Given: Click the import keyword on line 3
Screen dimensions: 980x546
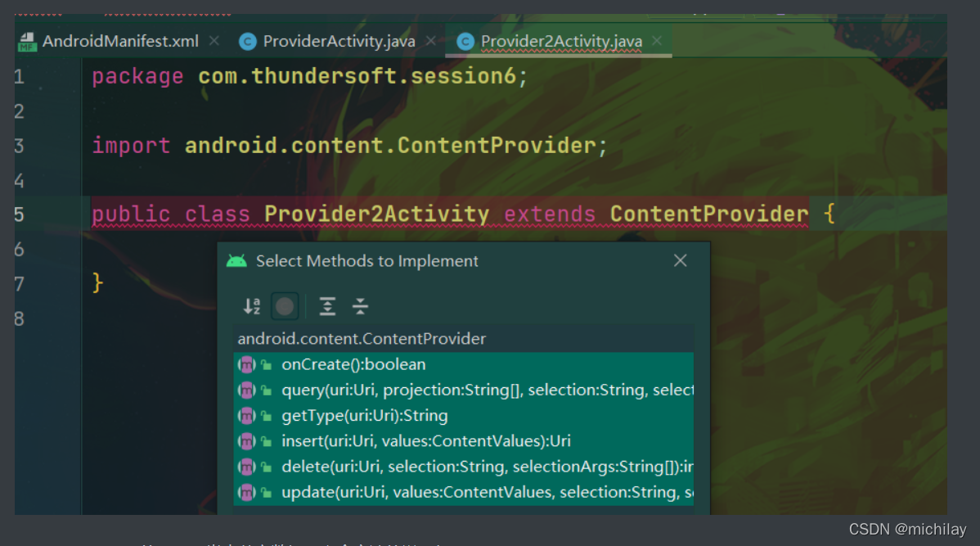Looking at the screenshot, I should tap(131, 147).
